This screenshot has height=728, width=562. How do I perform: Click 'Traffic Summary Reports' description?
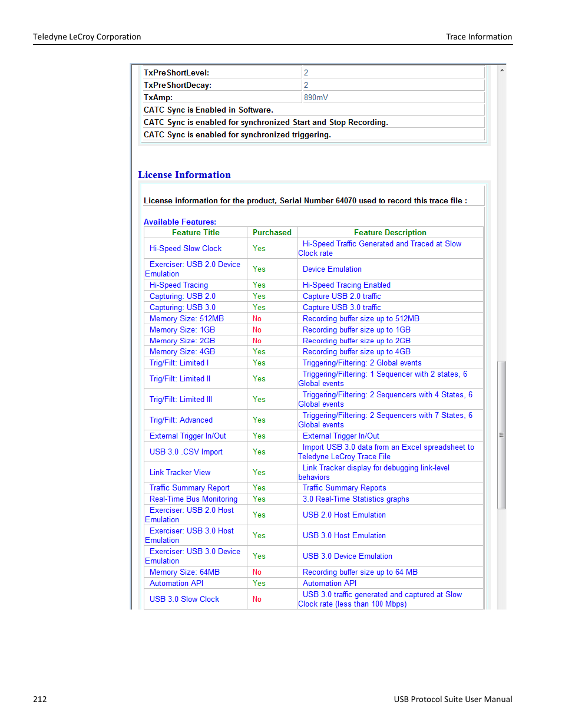[345, 488]
